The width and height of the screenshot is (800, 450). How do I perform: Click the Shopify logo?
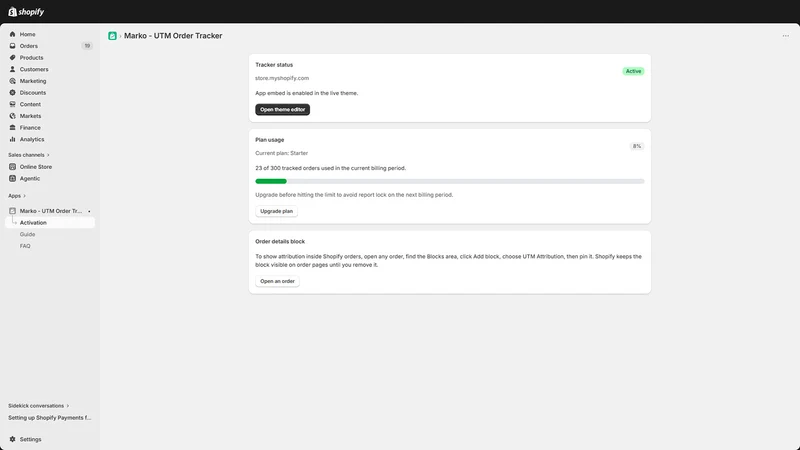(x=26, y=12)
